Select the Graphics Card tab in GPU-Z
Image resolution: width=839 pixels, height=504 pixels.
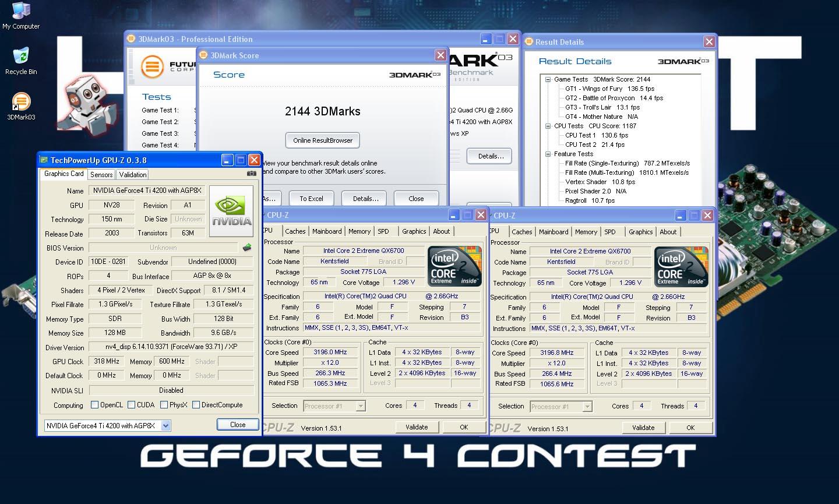point(64,174)
